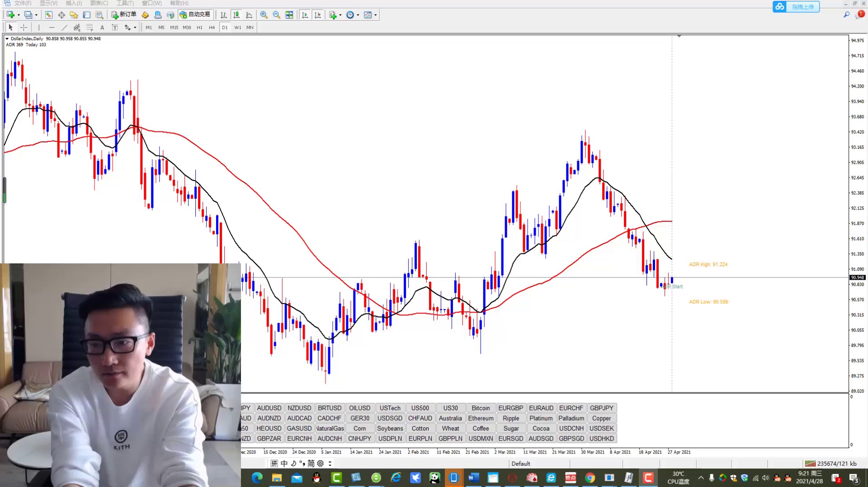Open the Navigator favorites icon
The height and width of the screenshot is (487, 868).
point(74,15)
